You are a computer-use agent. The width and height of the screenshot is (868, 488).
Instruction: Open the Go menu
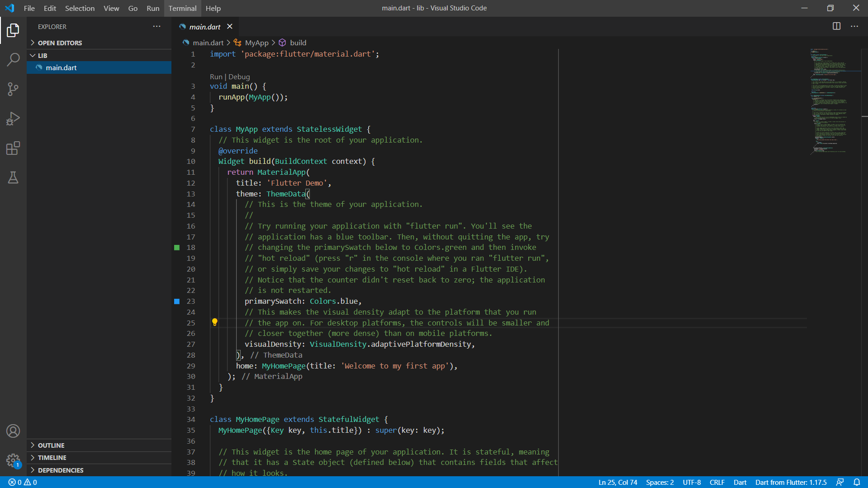click(x=133, y=8)
